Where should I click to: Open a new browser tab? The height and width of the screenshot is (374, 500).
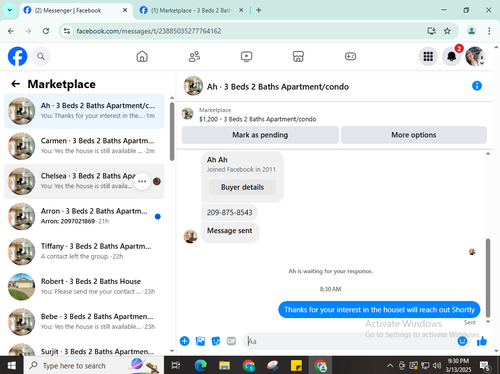click(259, 10)
